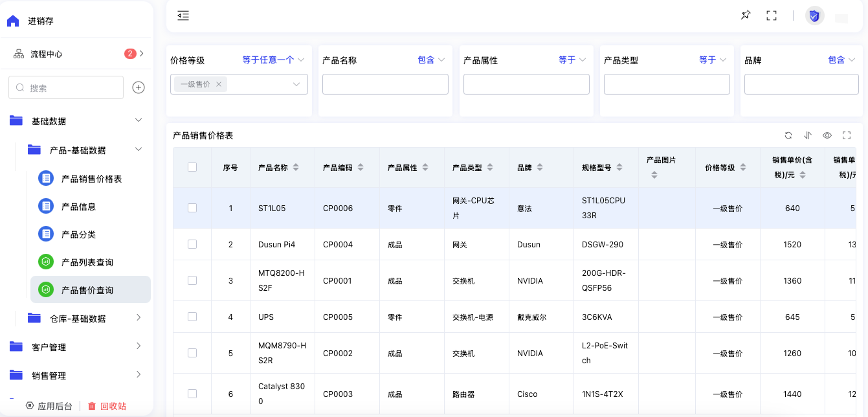
Task: Refresh the 产品销售价格表 table
Action: pyautogui.click(x=788, y=135)
